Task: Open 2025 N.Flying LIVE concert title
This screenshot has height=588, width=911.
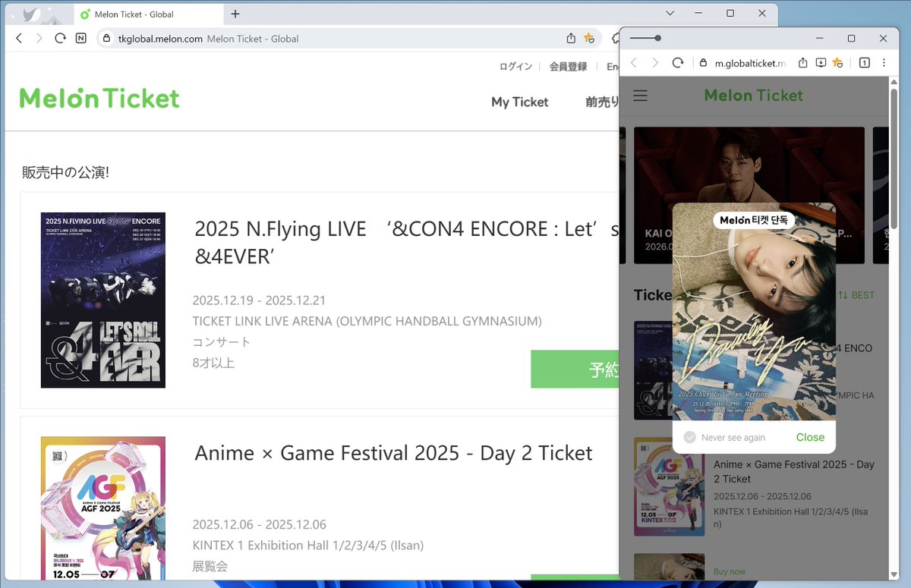Action: pos(407,242)
